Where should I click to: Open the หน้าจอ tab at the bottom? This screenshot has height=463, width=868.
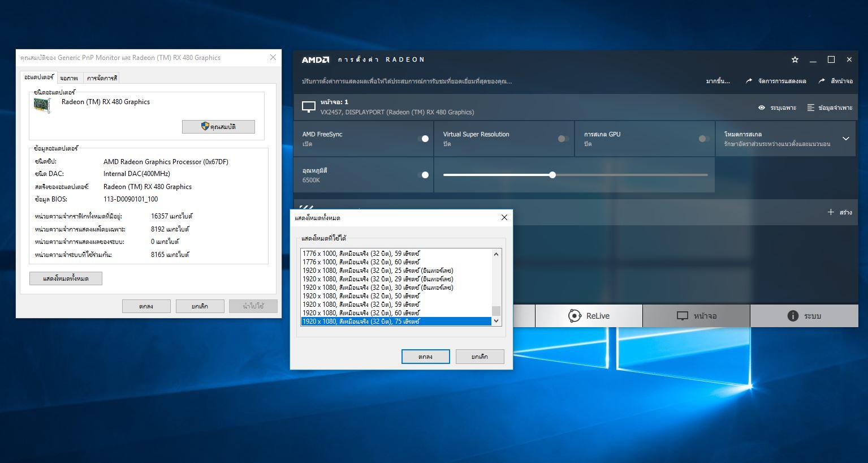697,316
